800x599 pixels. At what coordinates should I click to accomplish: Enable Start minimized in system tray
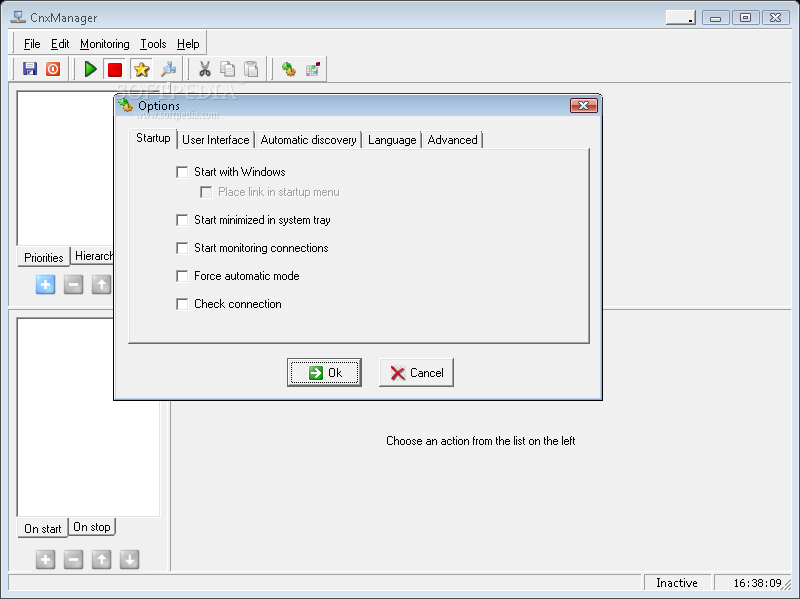182,220
